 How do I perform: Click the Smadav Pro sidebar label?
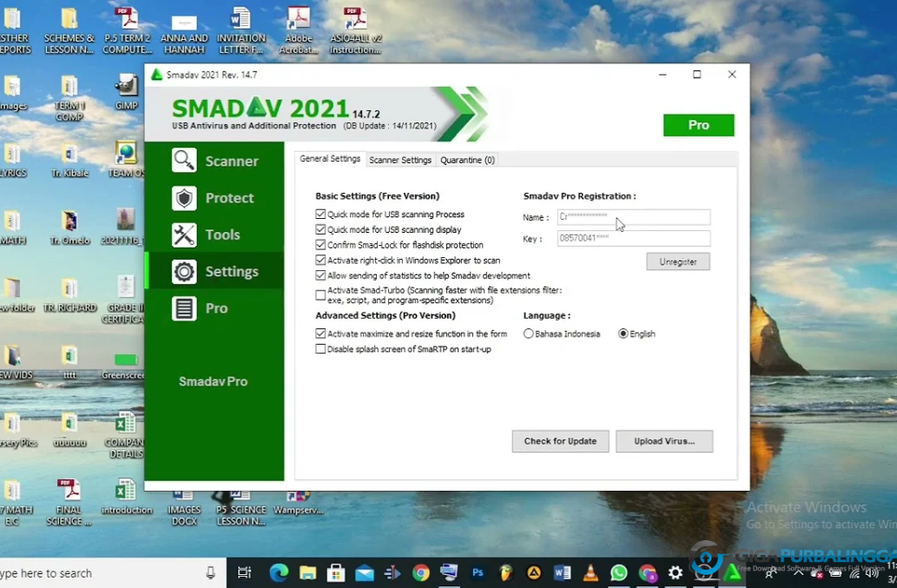[213, 381]
